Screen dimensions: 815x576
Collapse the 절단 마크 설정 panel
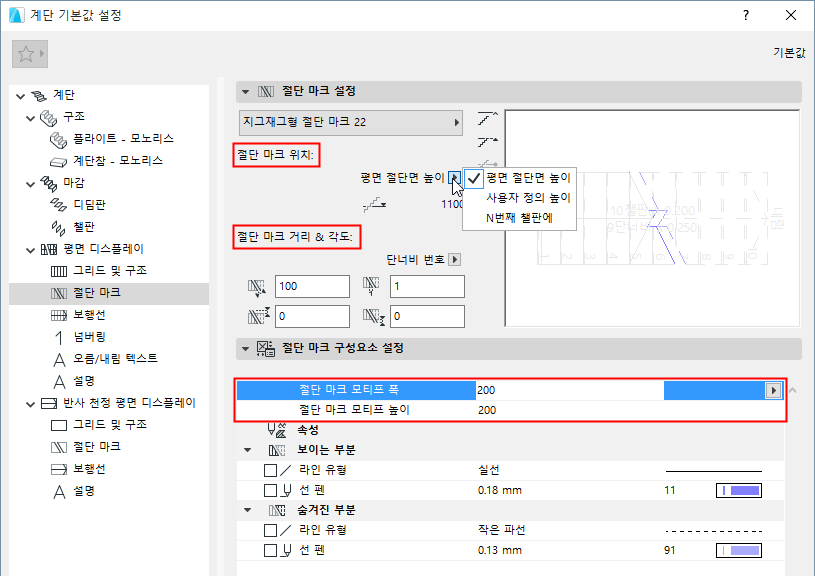(x=245, y=92)
